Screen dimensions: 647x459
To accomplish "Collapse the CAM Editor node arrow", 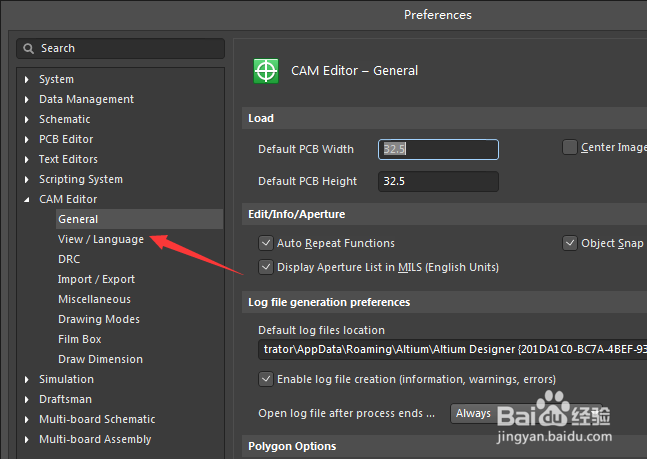I will 27,200.
